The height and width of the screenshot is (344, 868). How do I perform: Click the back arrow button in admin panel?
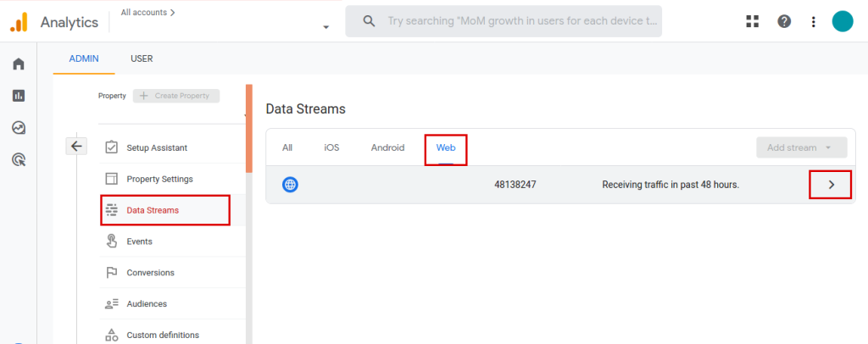tap(76, 146)
